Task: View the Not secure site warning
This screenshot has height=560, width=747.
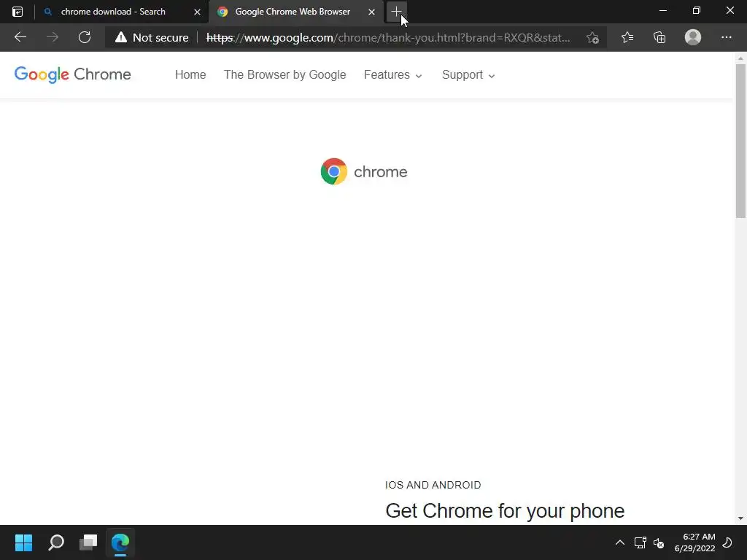Action: (x=152, y=38)
